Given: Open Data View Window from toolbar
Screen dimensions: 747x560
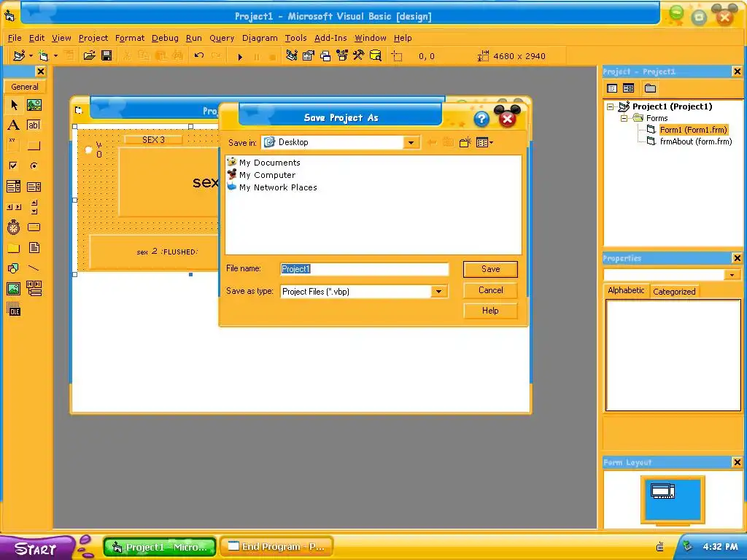Looking at the screenshot, I should pos(376,55).
